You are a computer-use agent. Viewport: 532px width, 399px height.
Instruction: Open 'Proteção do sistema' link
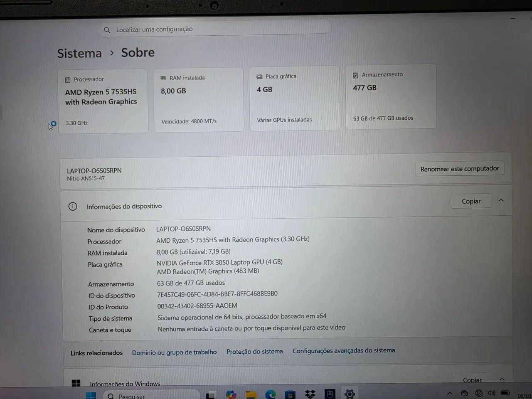(x=255, y=352)
